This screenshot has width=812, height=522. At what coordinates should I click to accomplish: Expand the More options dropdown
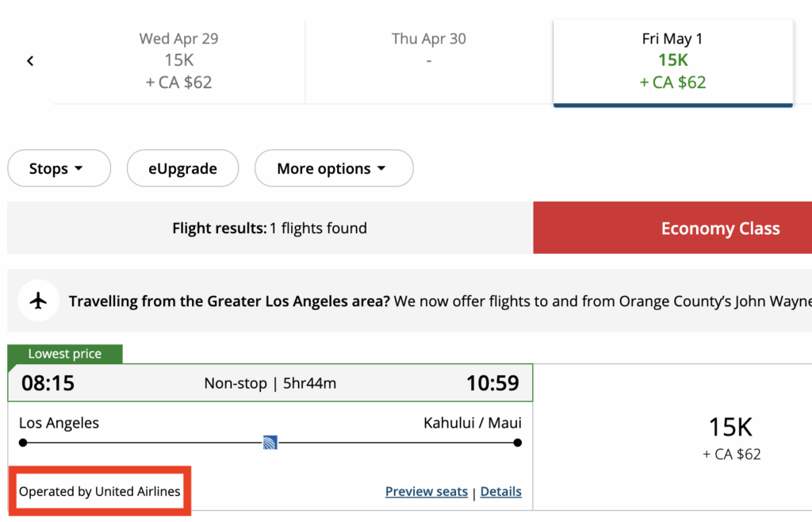click(x=333, y=168)
